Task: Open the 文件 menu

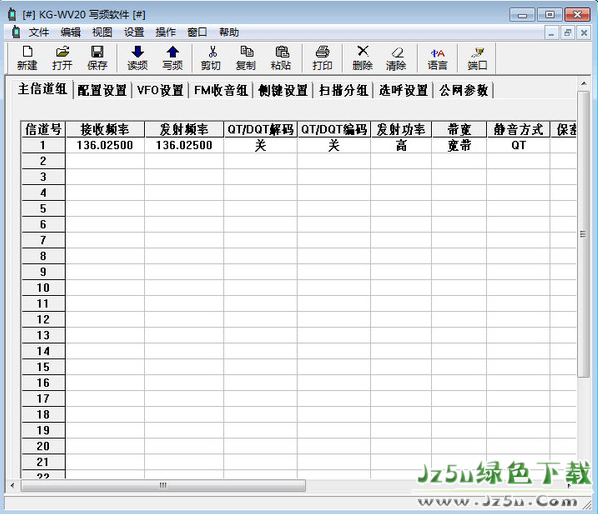Action: (x=39, y=32)
